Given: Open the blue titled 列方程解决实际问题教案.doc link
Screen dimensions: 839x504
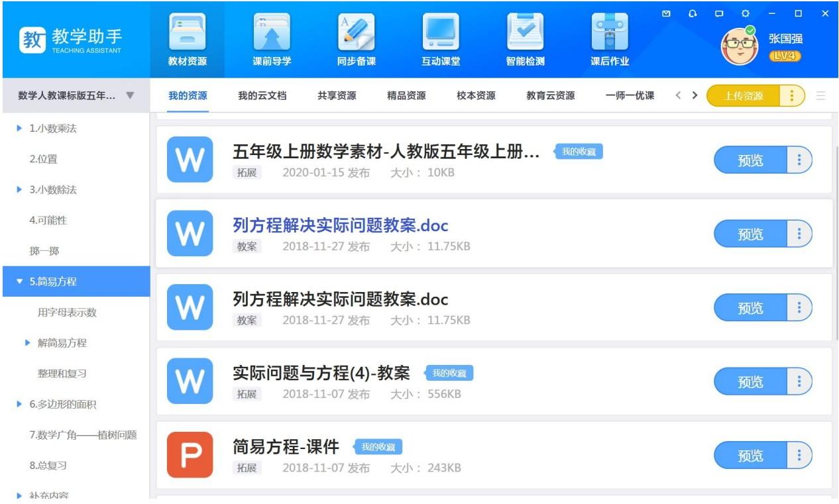Looking at the screenshot, I should point(341,225).
